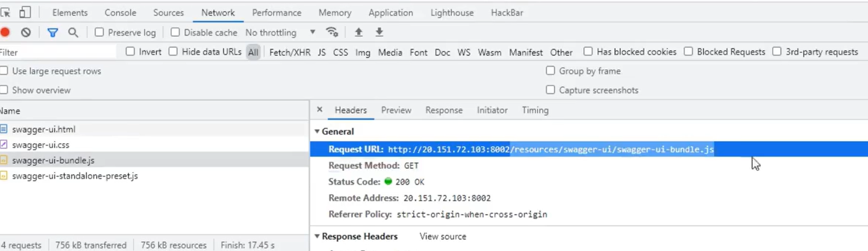Viewport: 868px width, 251px height.
Task: Switch to the Console tab
Action: coord(120,13)
